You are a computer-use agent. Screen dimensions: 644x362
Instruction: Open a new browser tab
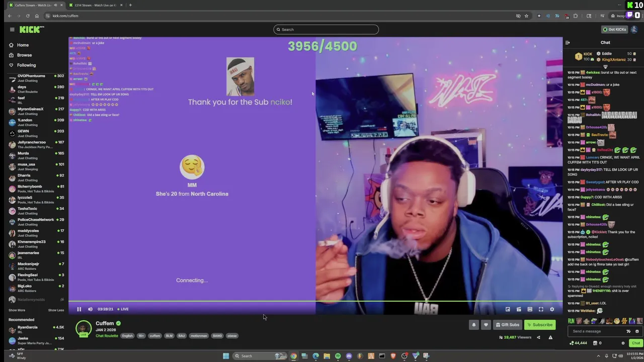pyautogui.click(x=130, y=5)
